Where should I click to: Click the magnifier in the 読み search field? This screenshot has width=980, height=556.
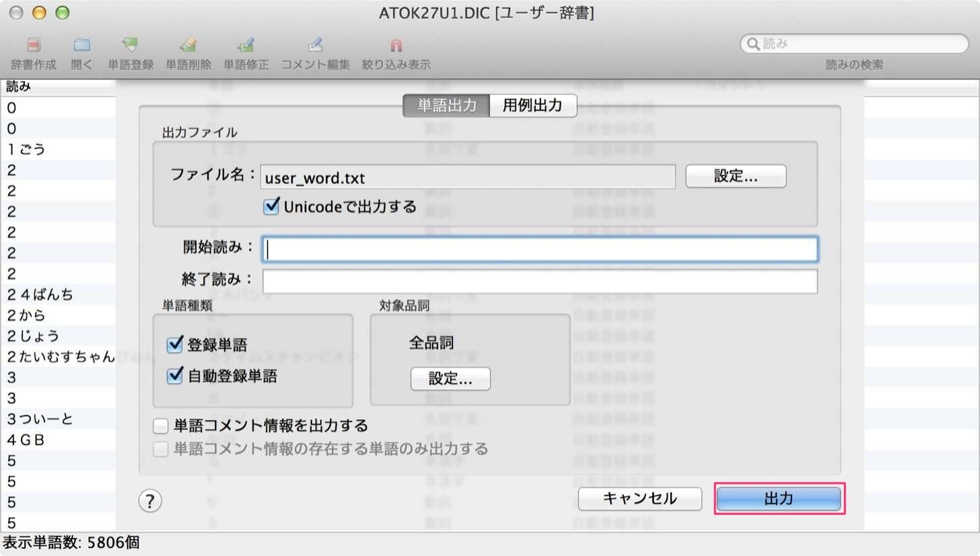(753, 44)
